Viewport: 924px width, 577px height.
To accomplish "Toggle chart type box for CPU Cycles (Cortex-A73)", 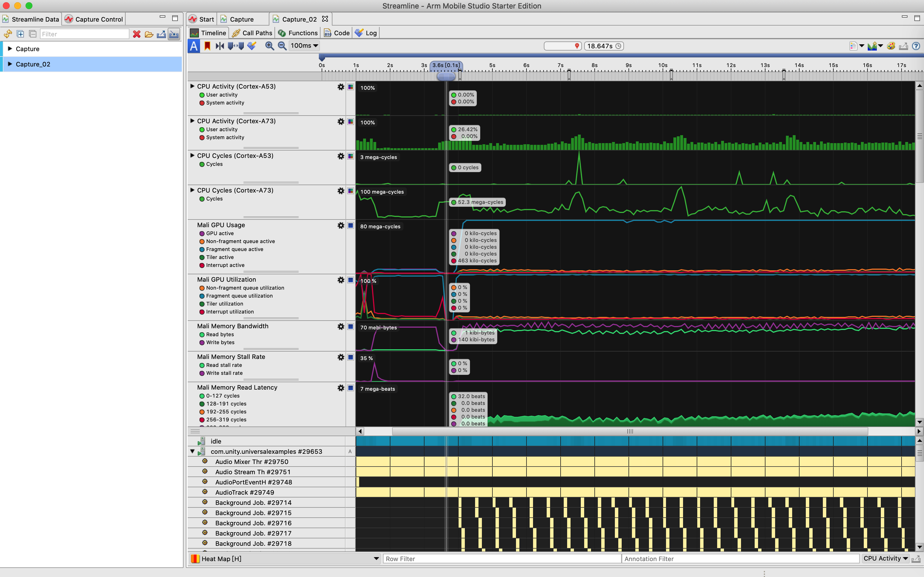I will (x=351, y=191).
